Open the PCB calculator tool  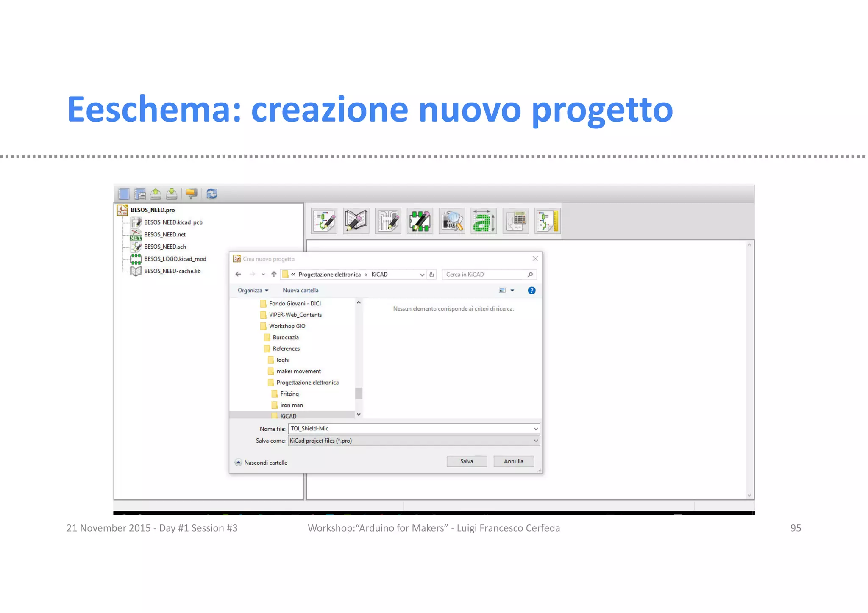(516, 221)
